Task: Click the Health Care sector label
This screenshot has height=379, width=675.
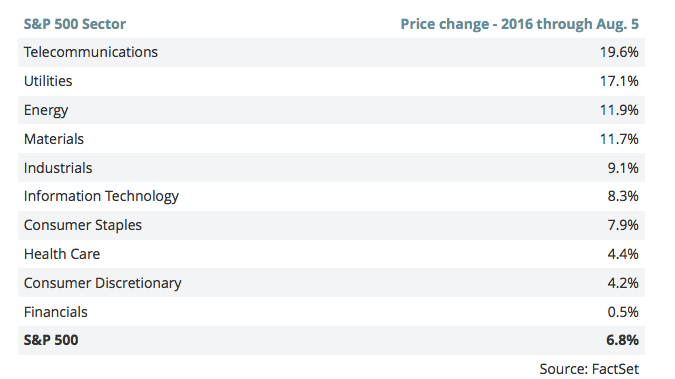Action: [62, 254]
